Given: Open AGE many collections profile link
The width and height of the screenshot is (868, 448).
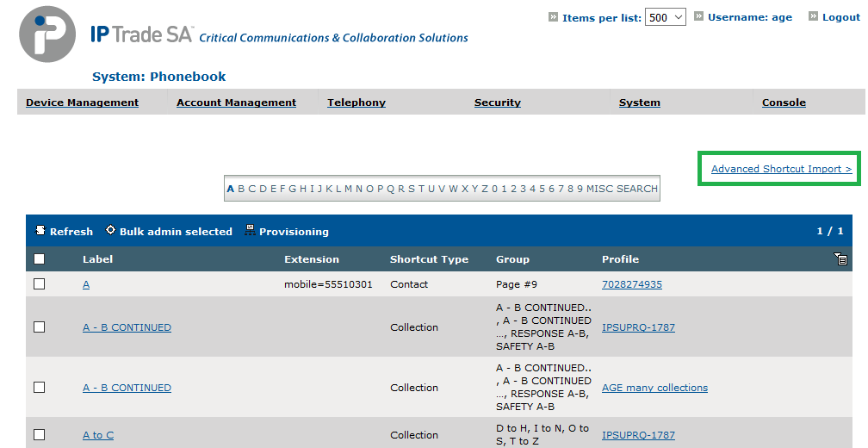Looking at the screenshot, I should (x=654, y=388).
